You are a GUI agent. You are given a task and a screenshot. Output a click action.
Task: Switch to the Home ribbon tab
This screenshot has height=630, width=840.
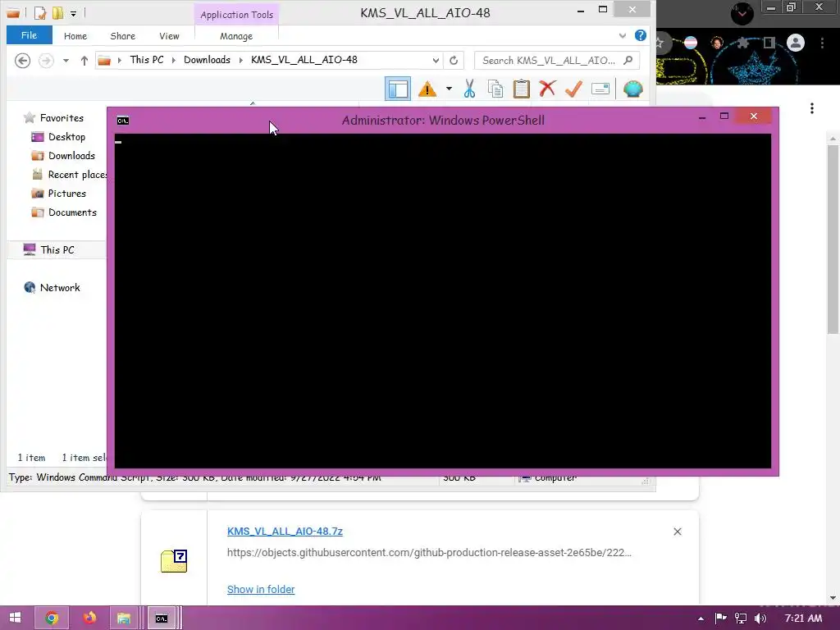(x=75, y=36)
